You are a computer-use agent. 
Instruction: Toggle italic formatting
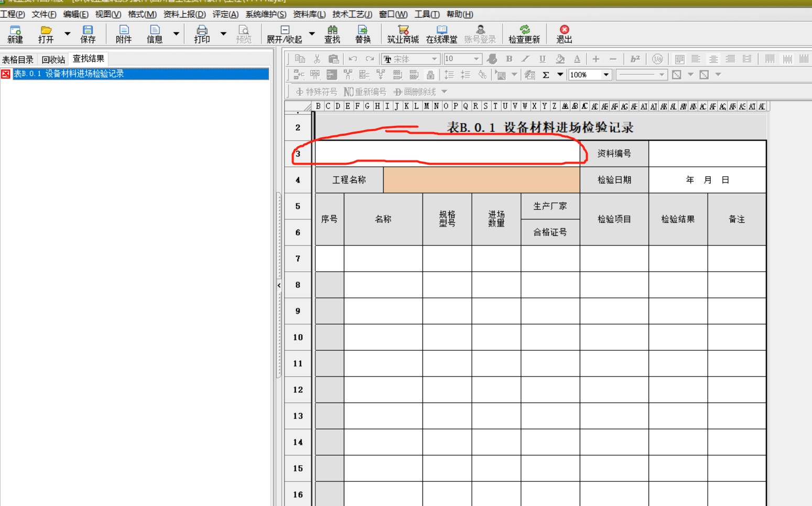pyautogui.click(x=525, y=59)
